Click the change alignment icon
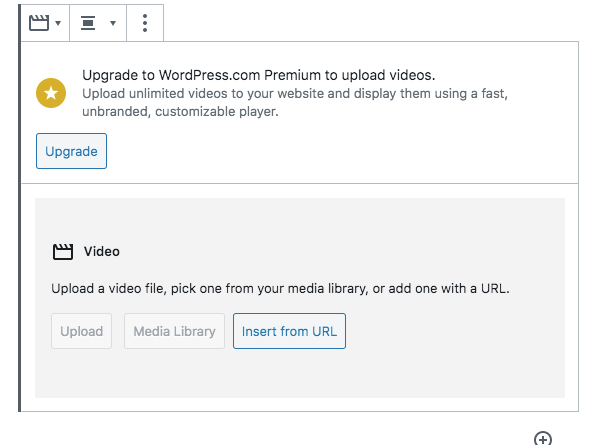The image size is (606, 445). pyautogui.click(x=88, y=22)
